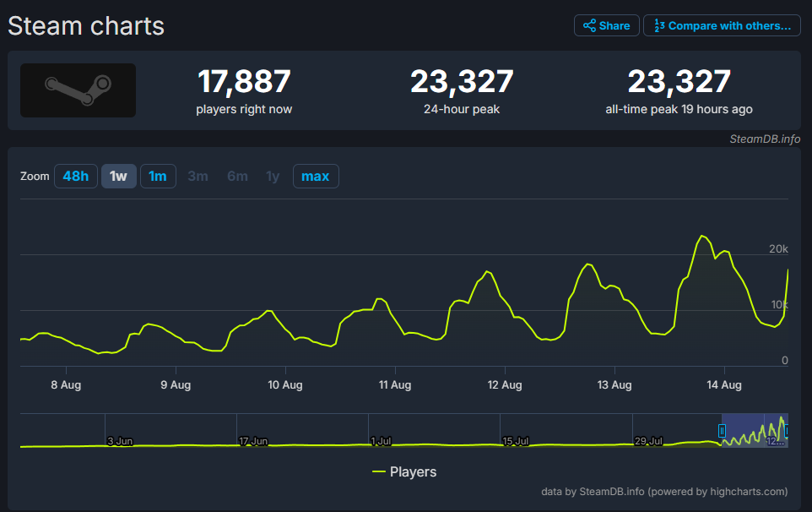812x512 pixels.
Task: Choose the 6m zoom option
Action: point(238,177)
